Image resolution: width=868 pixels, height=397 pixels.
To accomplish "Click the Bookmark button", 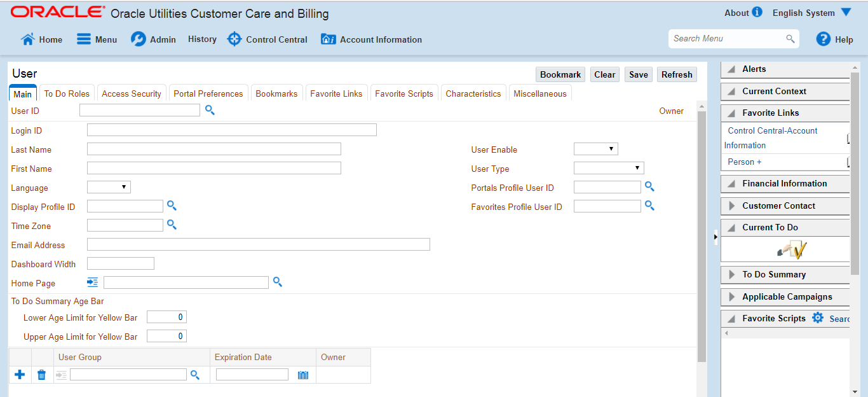I will click(x=560, y=74).
